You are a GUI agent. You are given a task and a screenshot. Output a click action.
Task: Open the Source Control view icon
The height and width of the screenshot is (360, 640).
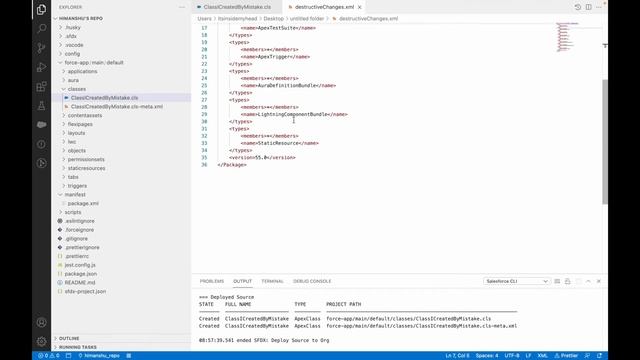click(x=41, y=48)
